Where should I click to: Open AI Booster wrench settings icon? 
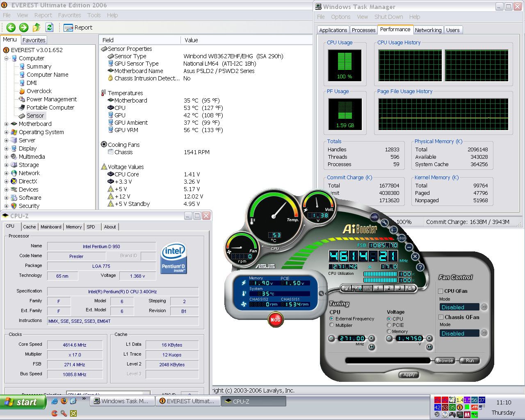385,223
